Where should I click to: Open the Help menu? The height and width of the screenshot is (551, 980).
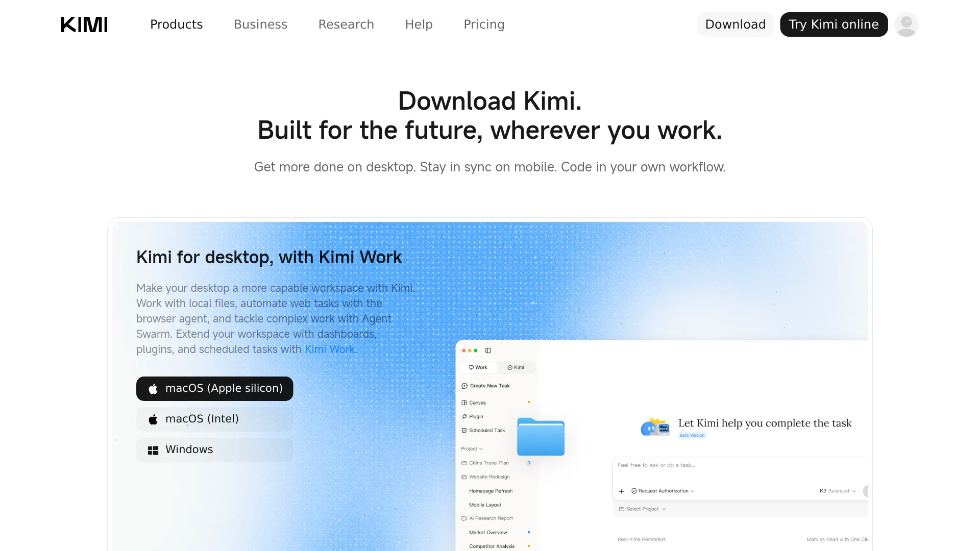(x=419, y=24)
